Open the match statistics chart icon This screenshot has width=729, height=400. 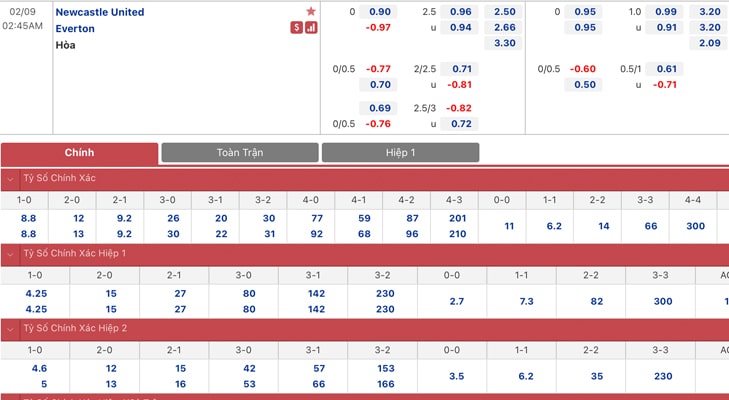tap(311, 28)
